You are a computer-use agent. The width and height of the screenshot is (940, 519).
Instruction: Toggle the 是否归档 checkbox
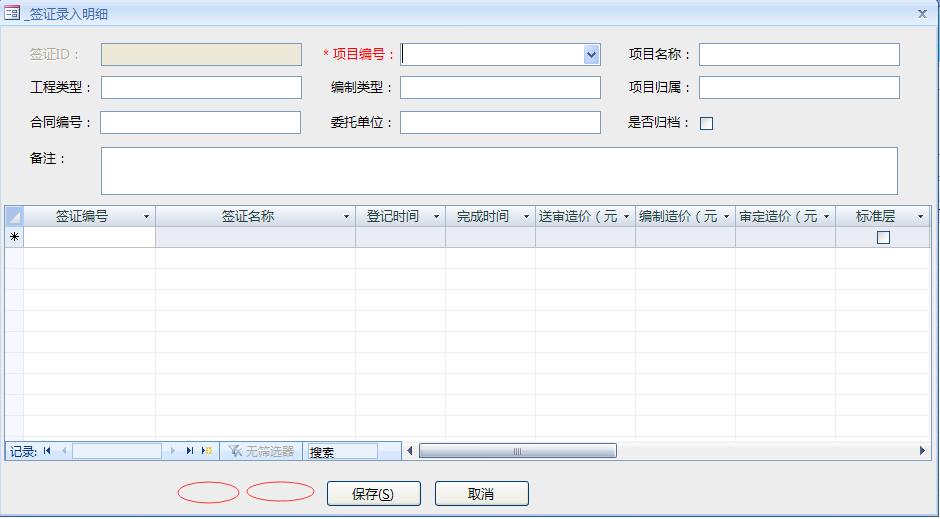pyautogui.click(x=706, y=124)
